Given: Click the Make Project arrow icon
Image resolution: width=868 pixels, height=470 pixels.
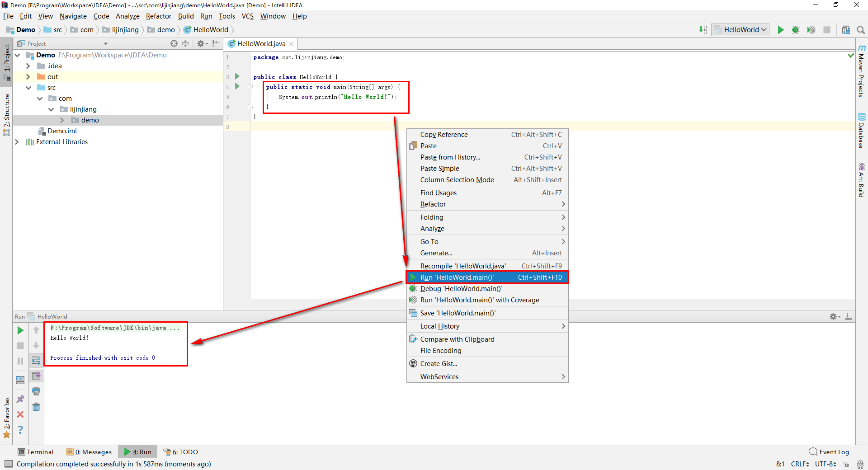Looking at the screenshot, I should (703, 30).
